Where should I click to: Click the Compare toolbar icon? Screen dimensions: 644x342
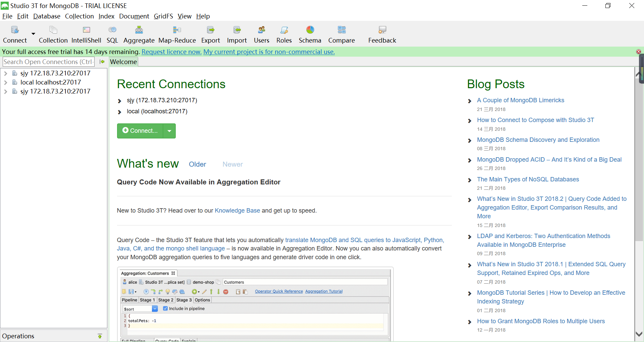point(341,35)
